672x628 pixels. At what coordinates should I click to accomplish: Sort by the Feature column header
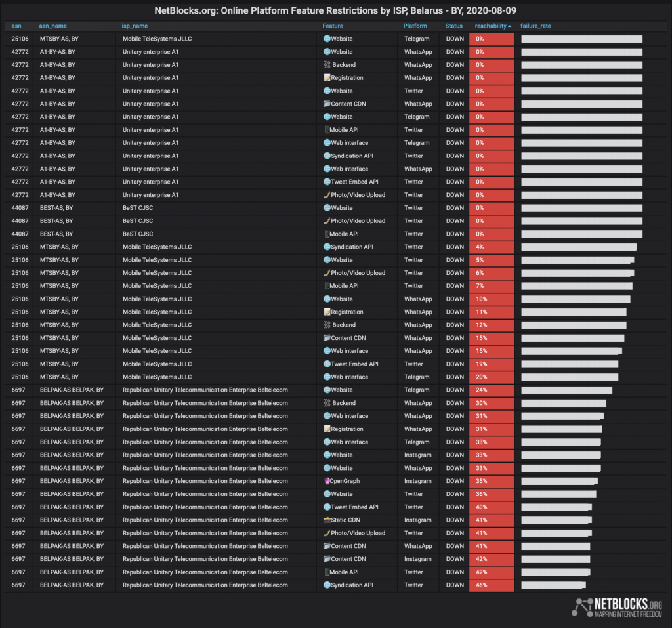tap(333, 26)
